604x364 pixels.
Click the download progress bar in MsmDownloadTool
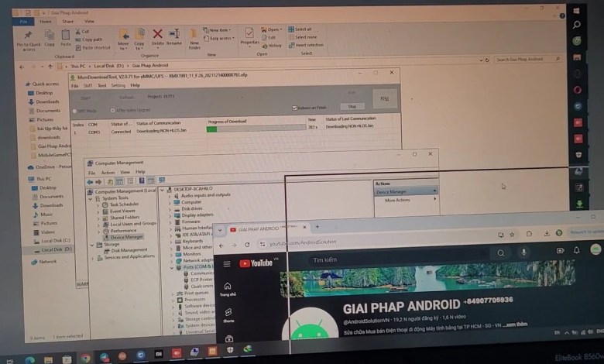tap(256, 129)
